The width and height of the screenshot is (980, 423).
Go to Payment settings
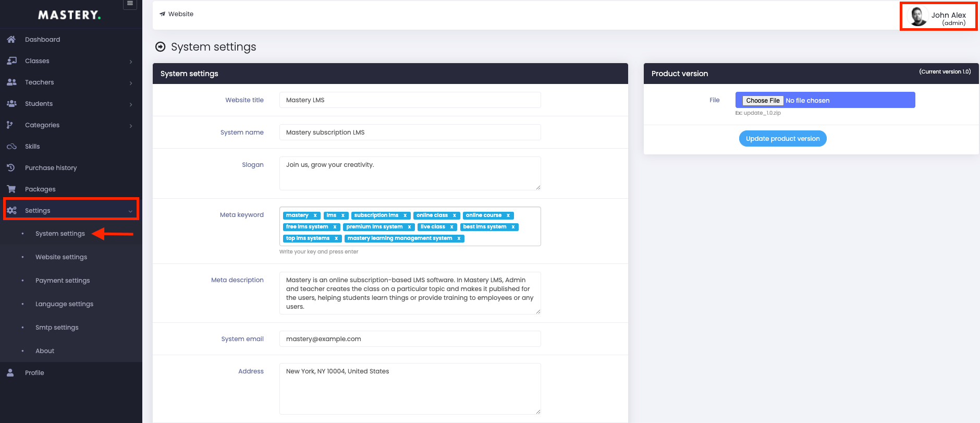[63, 280]
